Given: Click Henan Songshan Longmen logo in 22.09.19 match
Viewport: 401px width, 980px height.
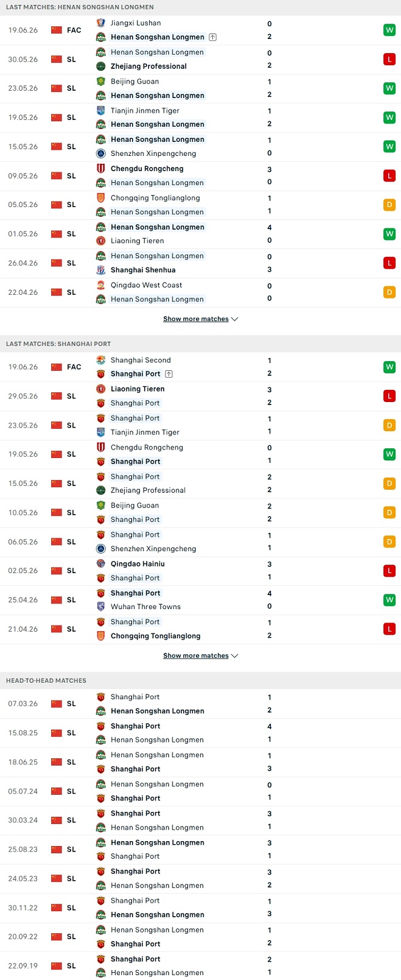Looking at the screenshot, I should point(101,973).
